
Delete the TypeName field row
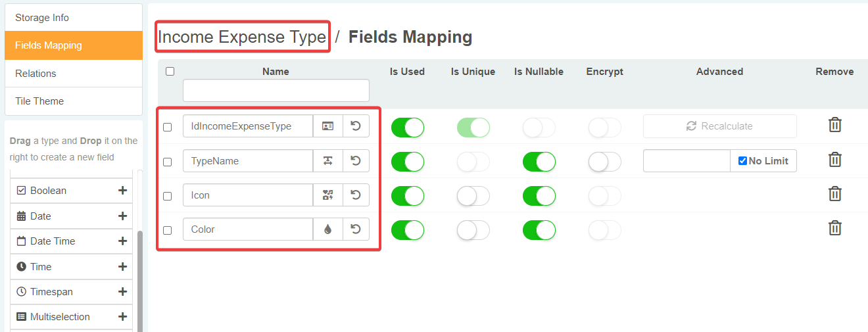[834, 159]
